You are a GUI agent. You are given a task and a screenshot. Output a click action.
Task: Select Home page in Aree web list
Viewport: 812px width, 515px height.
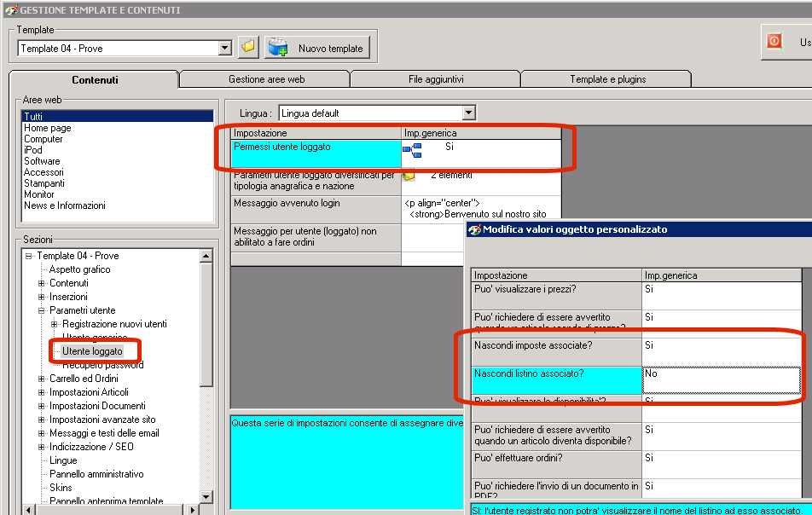(x=118, y=128)
